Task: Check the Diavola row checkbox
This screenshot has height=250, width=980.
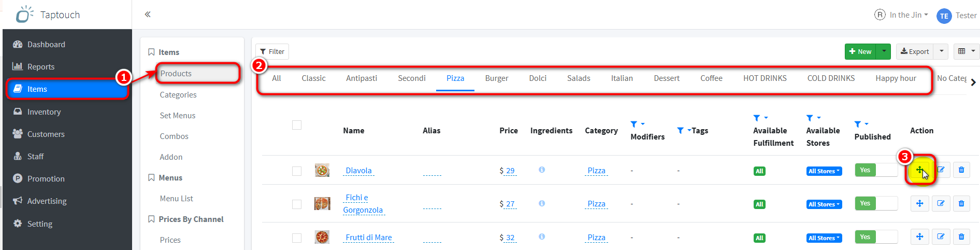Action: coord(297,171)
